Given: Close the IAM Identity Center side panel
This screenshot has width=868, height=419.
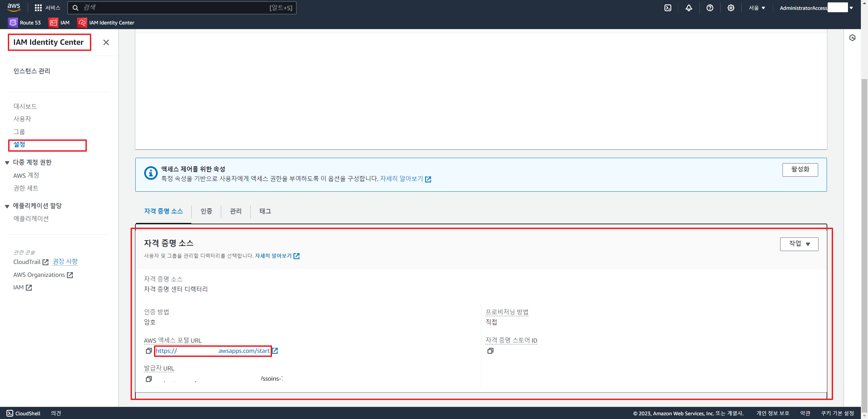Looking at the screenshot, I should pyautogui.click(x=106, y=42).
